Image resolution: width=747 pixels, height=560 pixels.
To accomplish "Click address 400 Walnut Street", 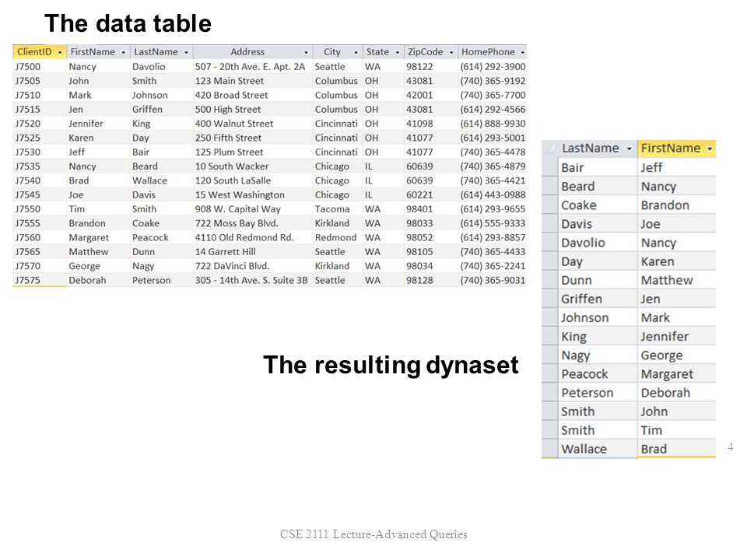I will point(234,124).
